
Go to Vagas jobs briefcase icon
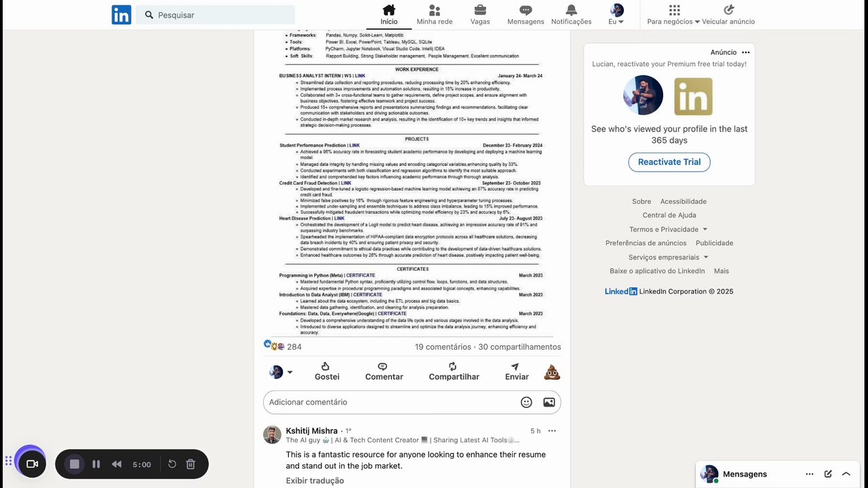point(480,10)
